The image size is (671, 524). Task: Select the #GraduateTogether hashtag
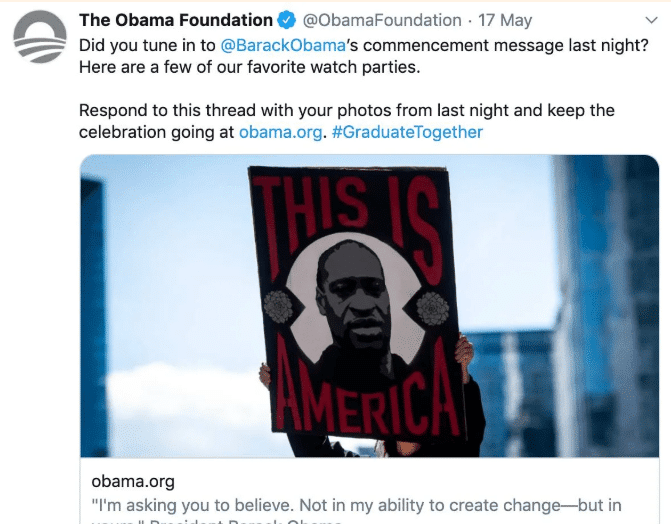[x=407, y=132]
